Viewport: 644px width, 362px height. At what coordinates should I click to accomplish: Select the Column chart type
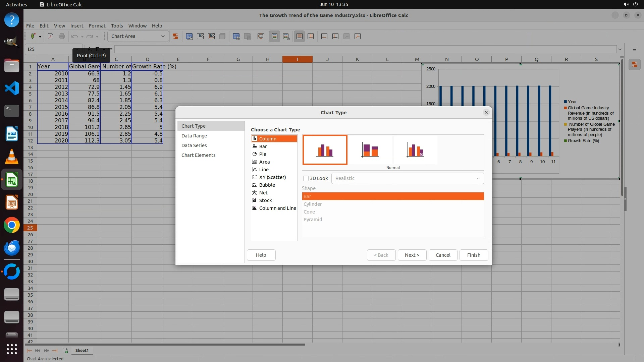267,139
